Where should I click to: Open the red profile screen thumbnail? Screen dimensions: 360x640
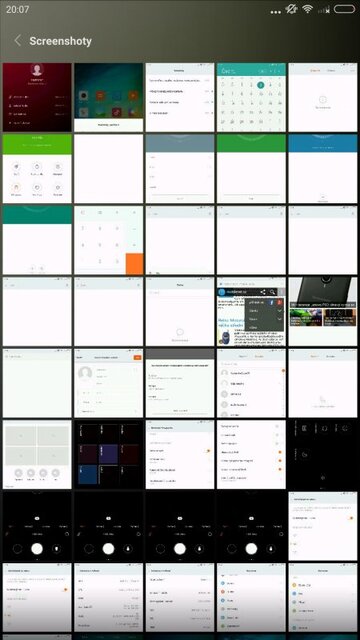coord(37,97)
